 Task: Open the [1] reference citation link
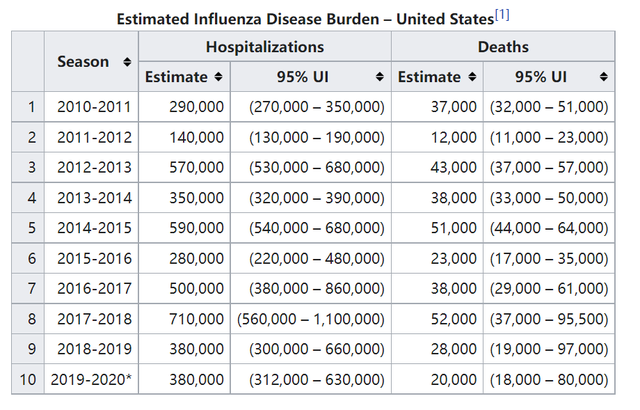(502, 16)
